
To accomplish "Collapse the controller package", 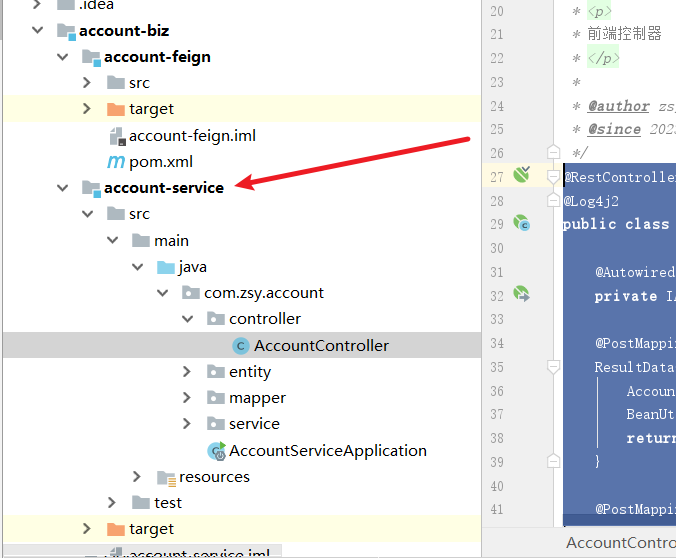I will pyautogui.click(x=187, y=319).
